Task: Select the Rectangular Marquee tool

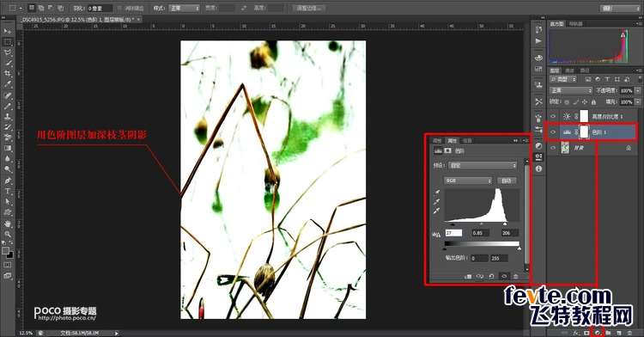Action: [8, 42]
